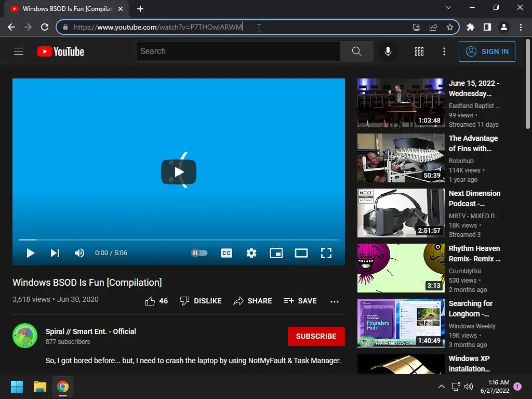
Task: Enable the miniplayer
Action: [276, 253]
